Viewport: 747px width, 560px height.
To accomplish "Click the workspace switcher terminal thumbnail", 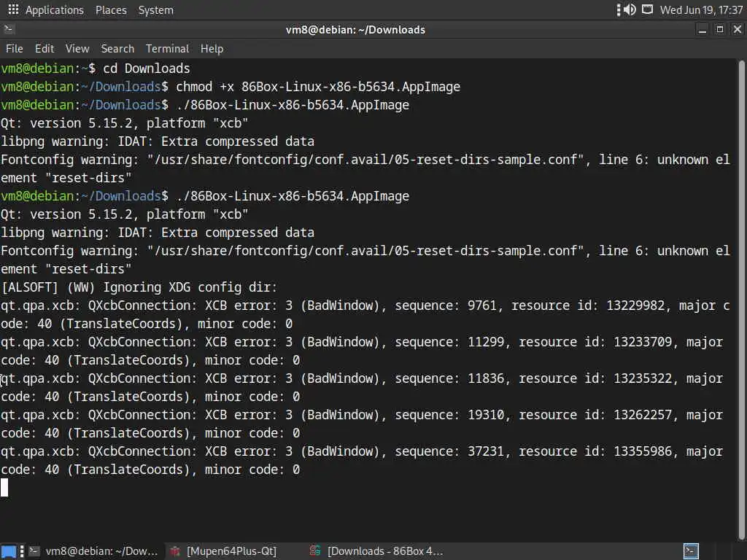I will (x=691, y=551).
